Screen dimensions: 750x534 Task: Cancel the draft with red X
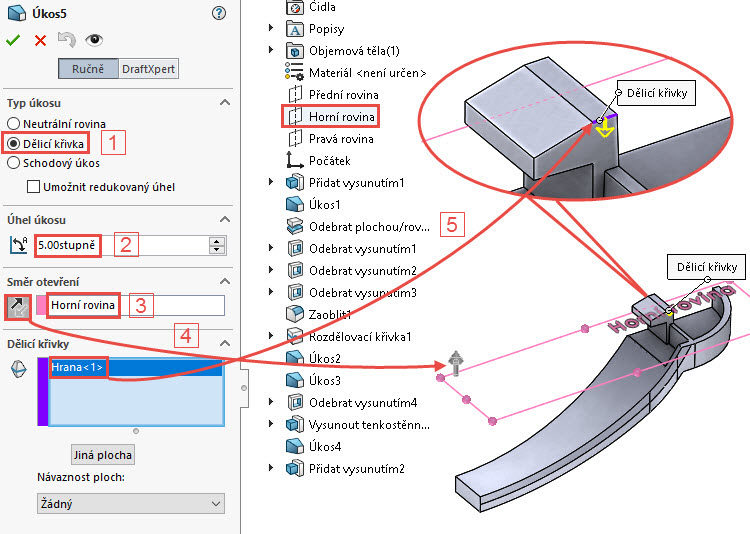pyautogui.click(x=40, y=41)
